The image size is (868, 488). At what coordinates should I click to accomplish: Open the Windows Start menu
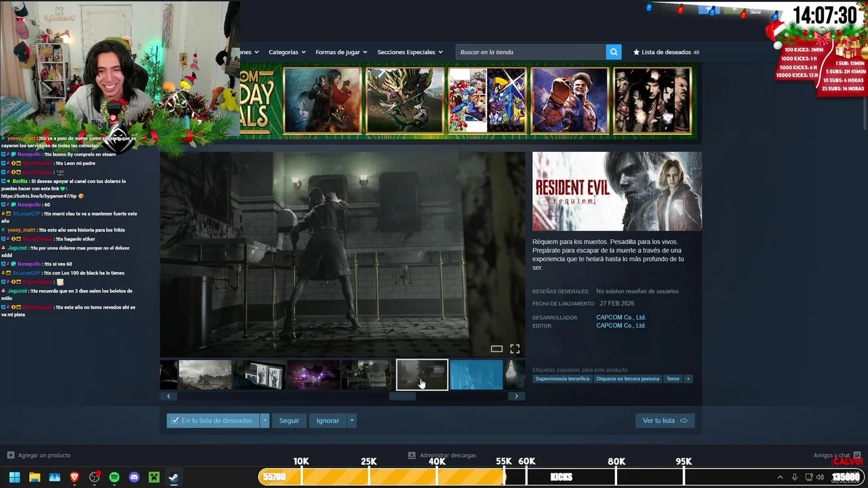pyautogui.click(x=14, y=477)
